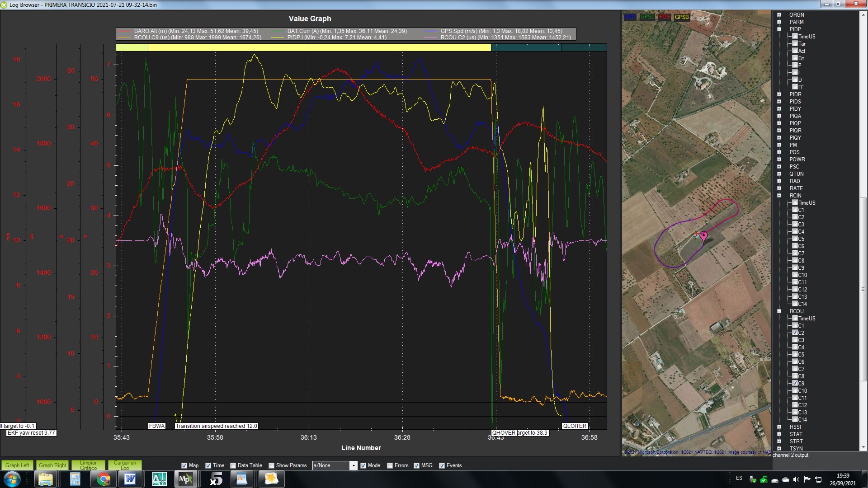Open Microsoft Word taskbar icon
The height and width of the screenshot is (488, 868).
pyautogui.click(x=130, y=479)
